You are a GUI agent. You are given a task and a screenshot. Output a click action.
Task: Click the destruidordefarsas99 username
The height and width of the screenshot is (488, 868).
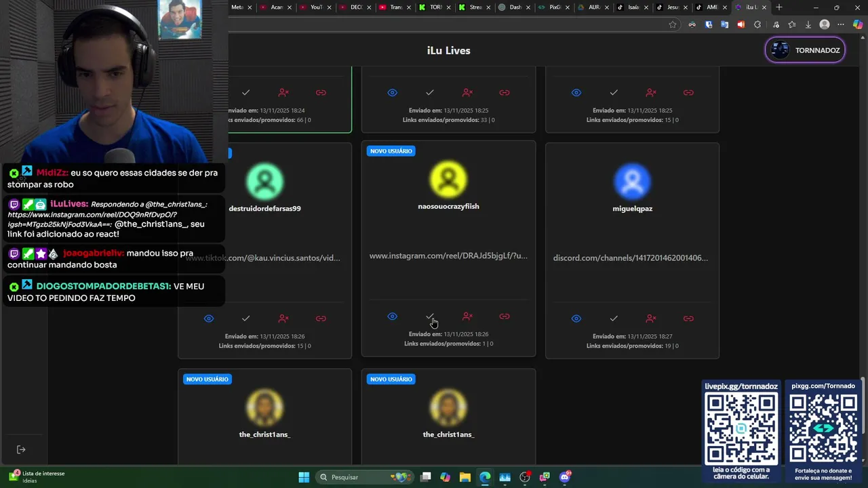click(264, 208)
